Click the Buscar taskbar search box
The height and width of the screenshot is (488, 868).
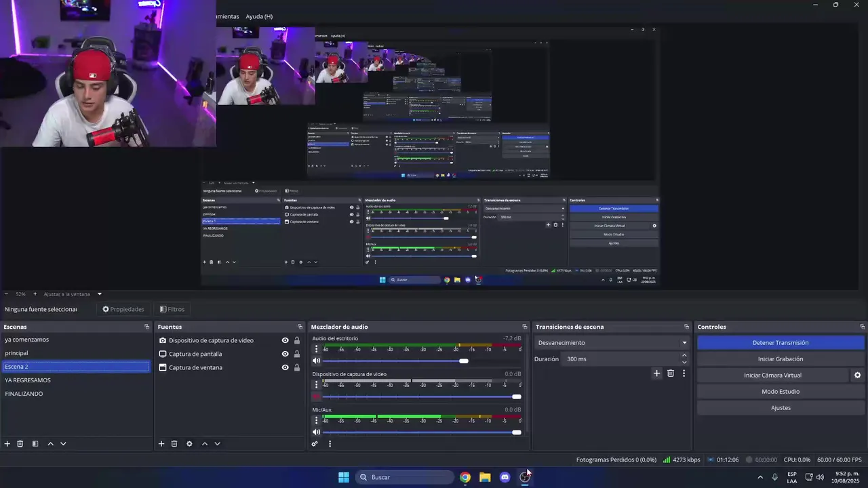(x=405, y=477)
